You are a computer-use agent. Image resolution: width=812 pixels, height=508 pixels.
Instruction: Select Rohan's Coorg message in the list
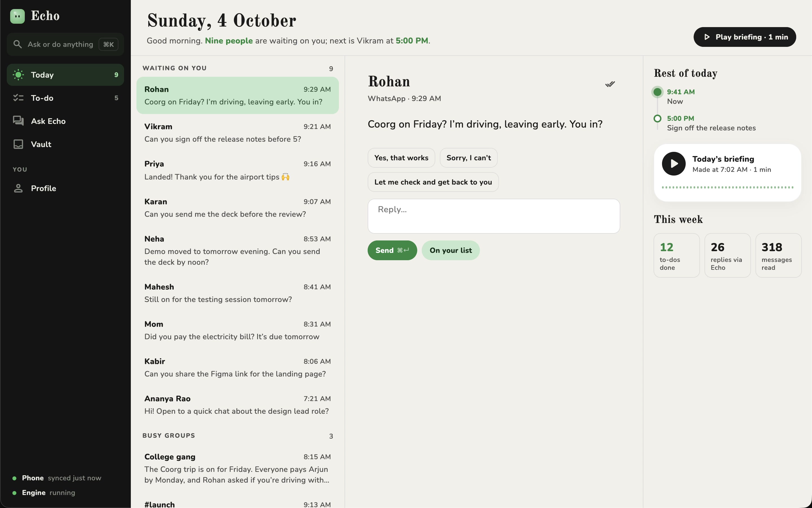(x=238, y=95)
